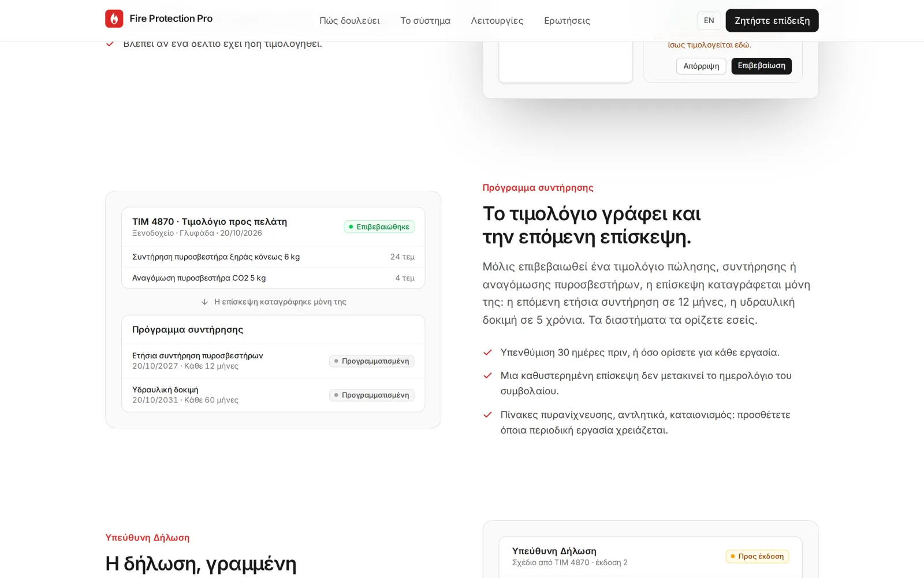Click the checkmark beside Μια καθυστερημένη επίσκεψη
Viewport: 924px width, 578px height.
point(487,376)
